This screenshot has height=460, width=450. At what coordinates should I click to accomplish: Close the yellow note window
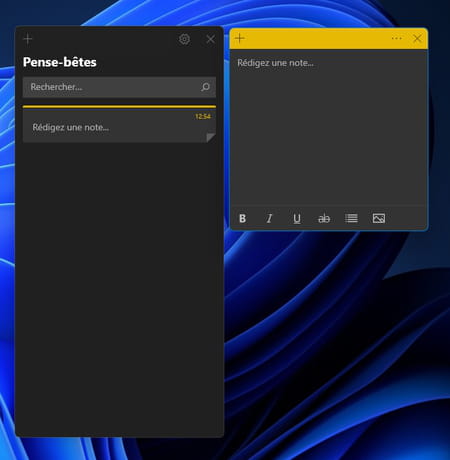point(417,38)
